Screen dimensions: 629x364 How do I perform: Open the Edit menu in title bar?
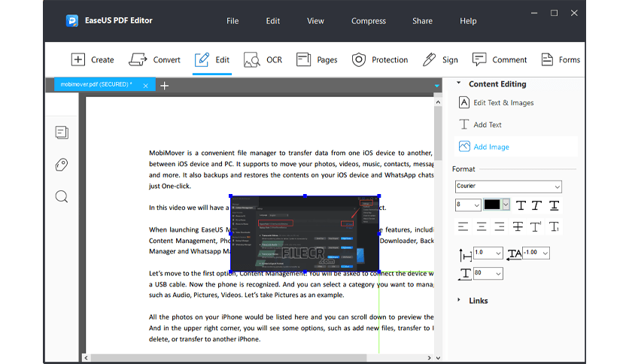pyautogui.click(x=273, y=21)
